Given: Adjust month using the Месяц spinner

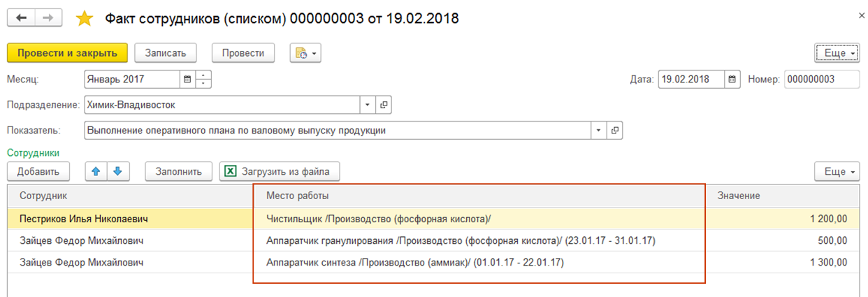Looking at the screenshot, I should pyautogui.click(x=203, y=80).
